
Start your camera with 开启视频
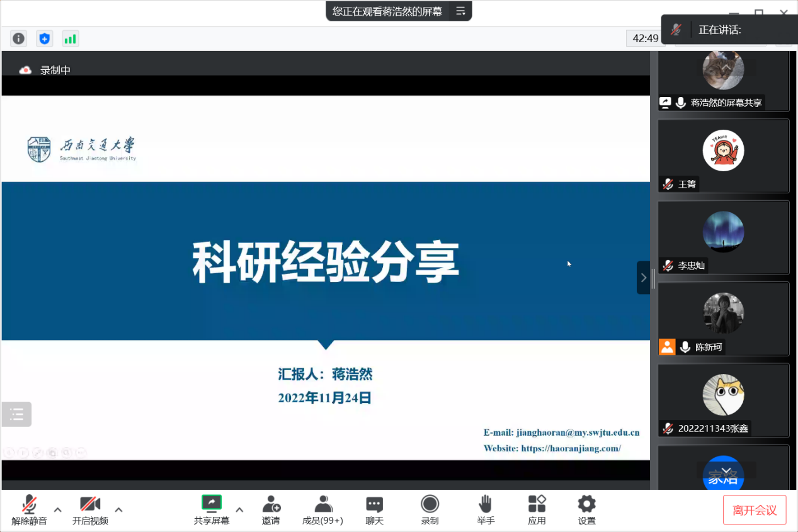[x=90, y=510]
